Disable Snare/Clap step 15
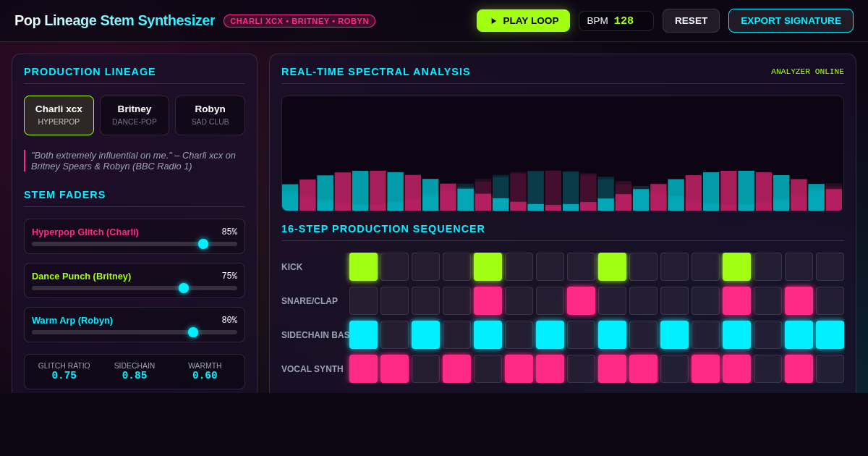 pos(799,300)
